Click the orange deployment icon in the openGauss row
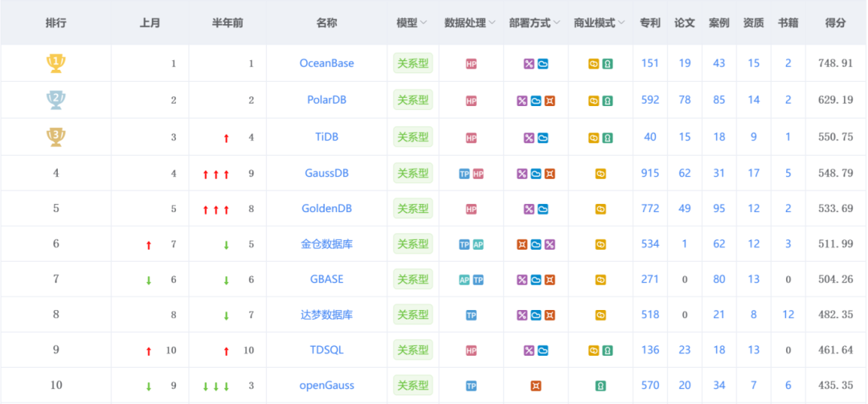868x404 pixels. point(535,386)
